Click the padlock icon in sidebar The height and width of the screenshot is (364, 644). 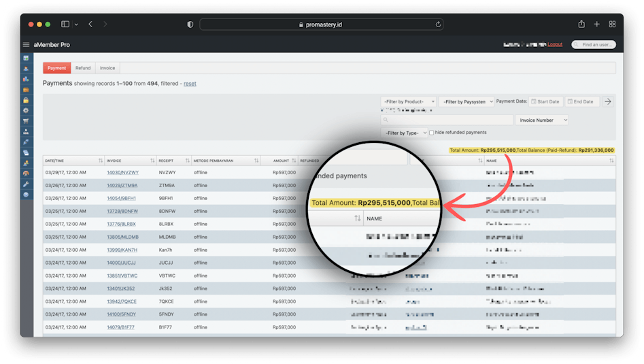[26, 100]
